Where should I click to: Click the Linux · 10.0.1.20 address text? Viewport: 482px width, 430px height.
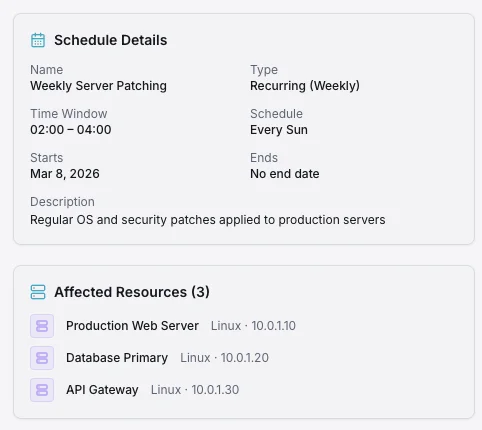[224, 358]
